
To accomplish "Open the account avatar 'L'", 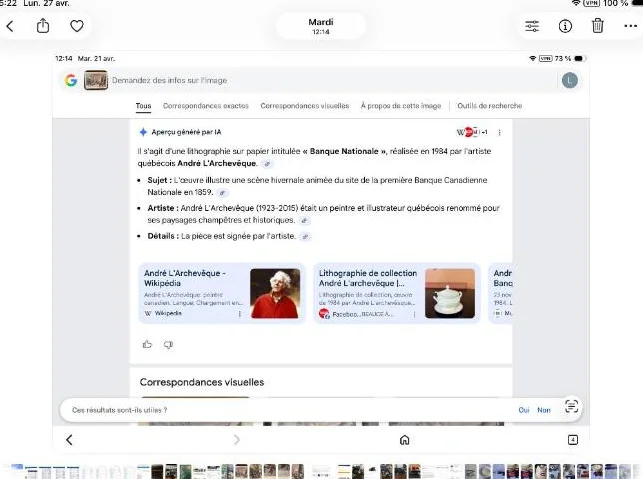I will coord(570,80).
